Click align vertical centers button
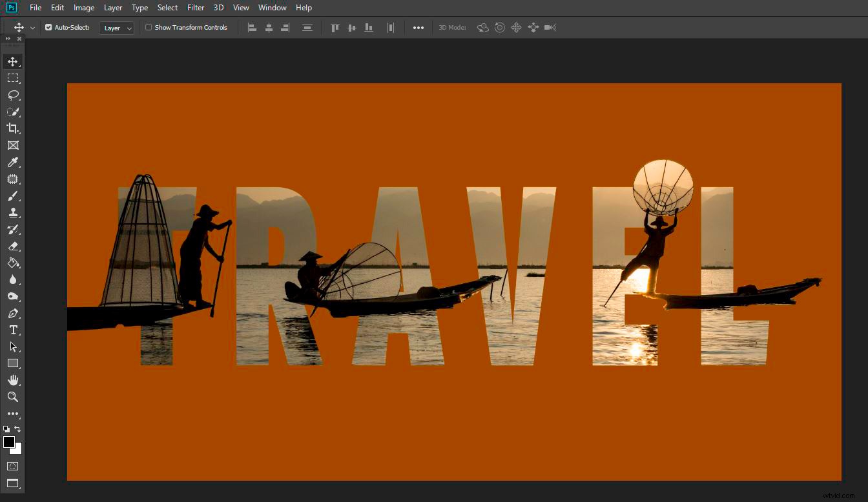This screenshot has height=502, width=868. [351, 27]
